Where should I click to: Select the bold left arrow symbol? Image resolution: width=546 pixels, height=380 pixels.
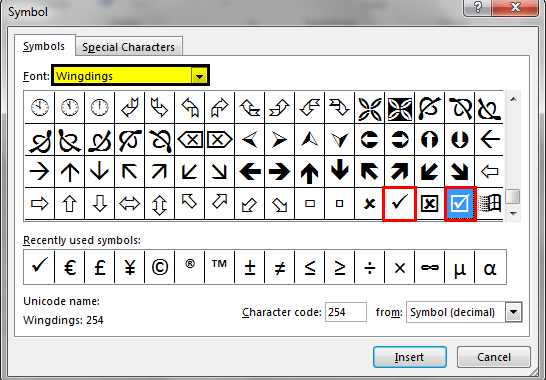coord(250,172)
